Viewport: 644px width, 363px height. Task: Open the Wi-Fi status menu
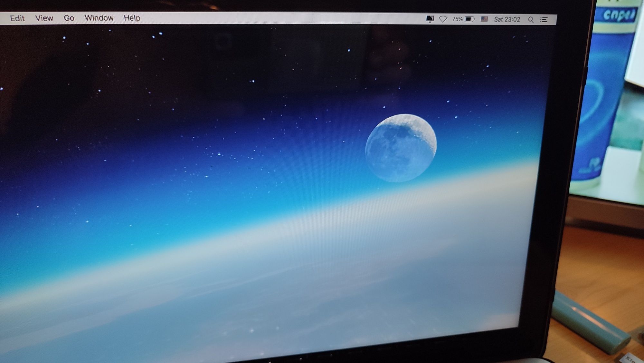pos(443,19)
